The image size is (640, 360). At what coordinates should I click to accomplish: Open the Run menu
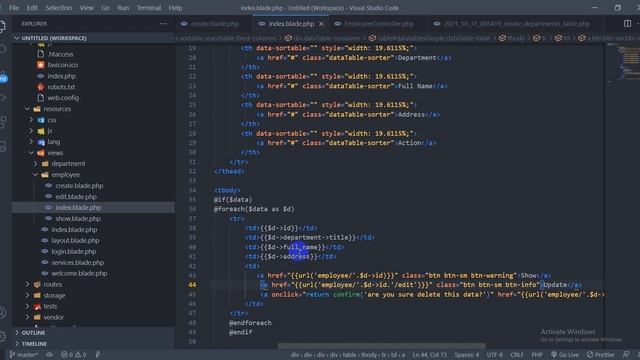point(123,8)
